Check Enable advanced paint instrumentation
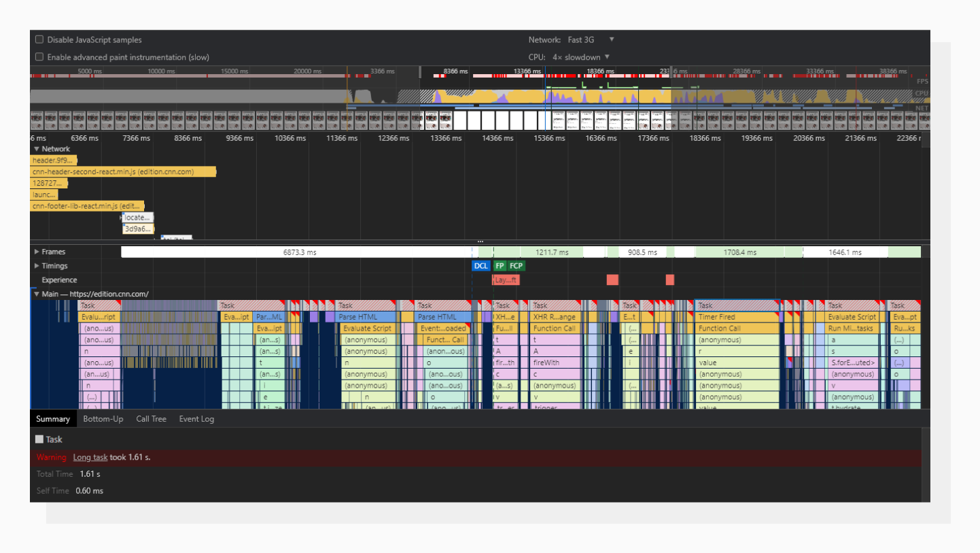 point(39,57)
